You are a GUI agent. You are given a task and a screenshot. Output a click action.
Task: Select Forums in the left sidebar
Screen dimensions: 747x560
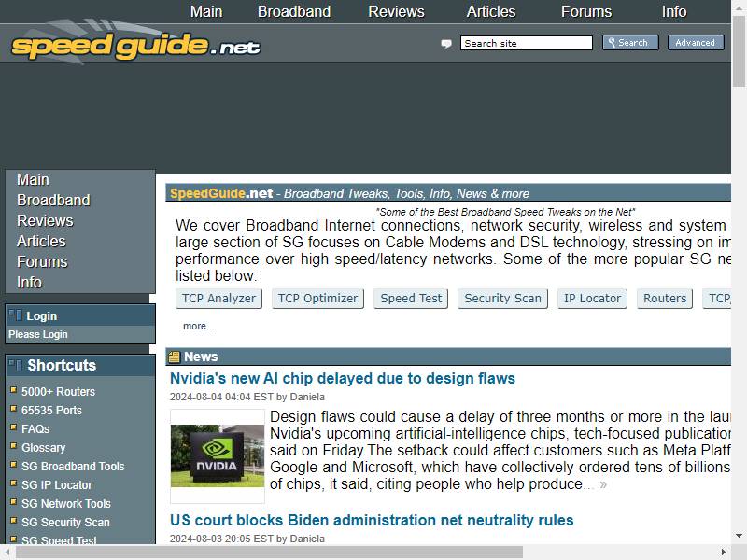(42, 261)
